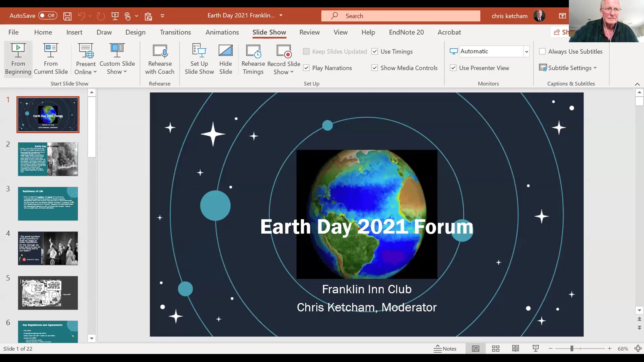Click Hide Slide button
Viewport: 644px width, 362px height.
tap(226, 59)
